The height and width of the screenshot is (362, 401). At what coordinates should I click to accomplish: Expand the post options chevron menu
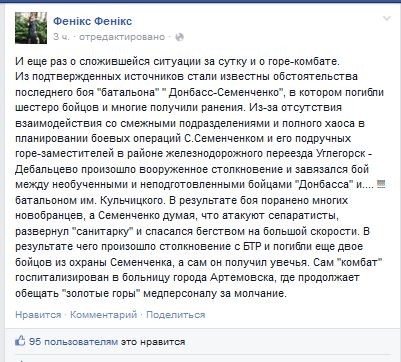coord(387,19)
